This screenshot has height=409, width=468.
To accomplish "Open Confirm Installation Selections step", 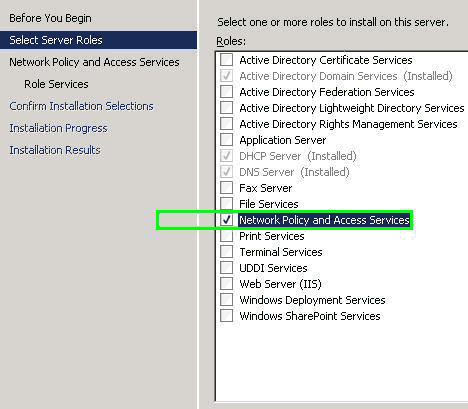I will click(x=81, y=106).
